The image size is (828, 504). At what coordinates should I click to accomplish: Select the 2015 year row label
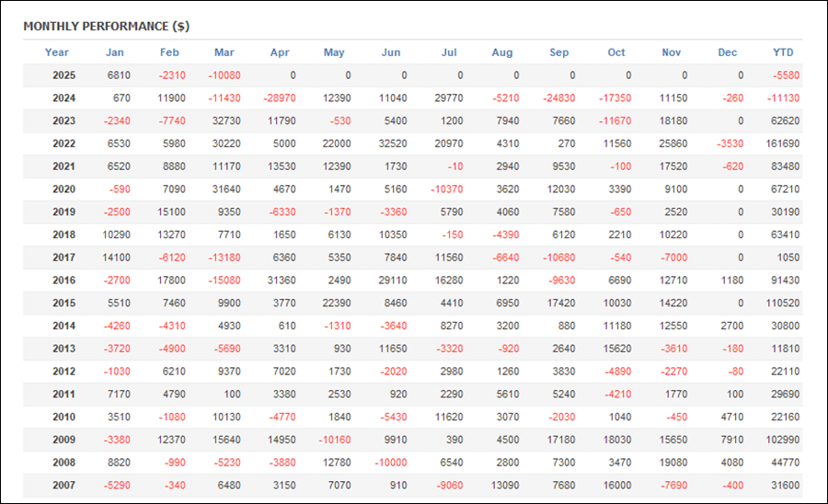pos(63,303)
